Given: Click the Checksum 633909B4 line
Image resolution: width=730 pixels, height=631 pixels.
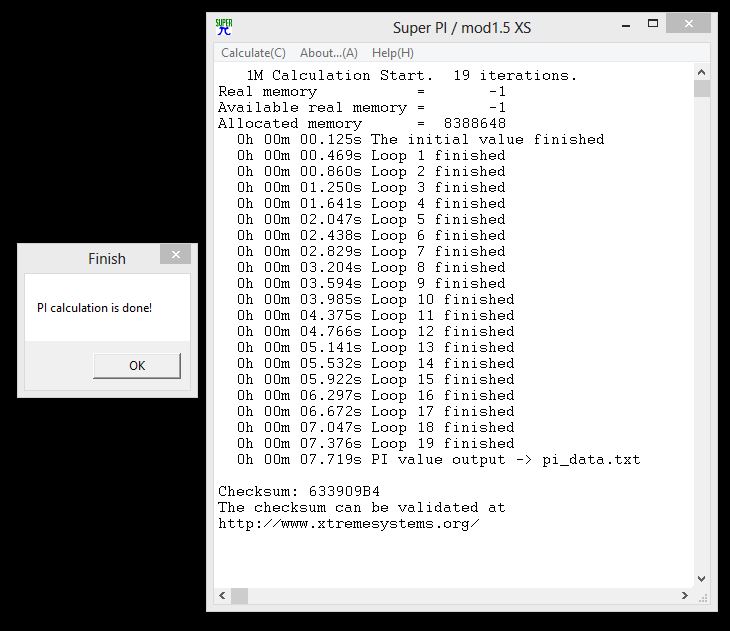Looking at the screenshot, I should [299, 491].
